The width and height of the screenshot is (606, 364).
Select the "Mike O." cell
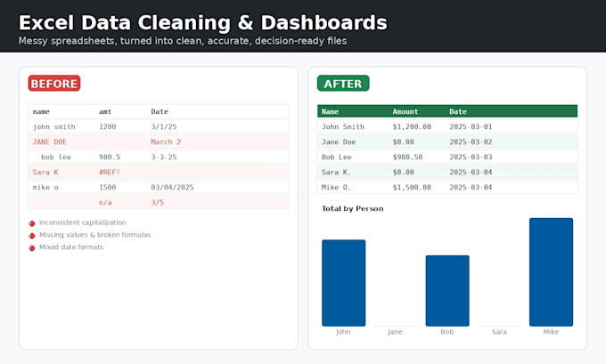[337, 187]
